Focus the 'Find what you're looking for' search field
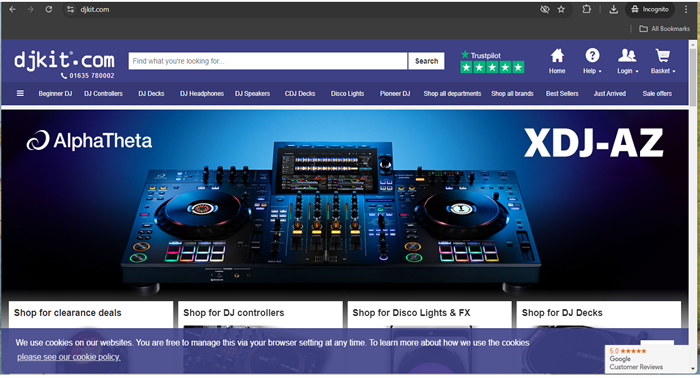The image size is (700, 378). click(268, 61)
